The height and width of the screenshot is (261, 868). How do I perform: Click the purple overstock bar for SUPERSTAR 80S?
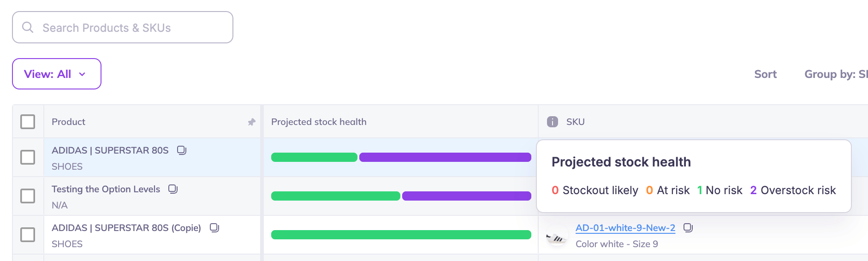pos(445,157)
